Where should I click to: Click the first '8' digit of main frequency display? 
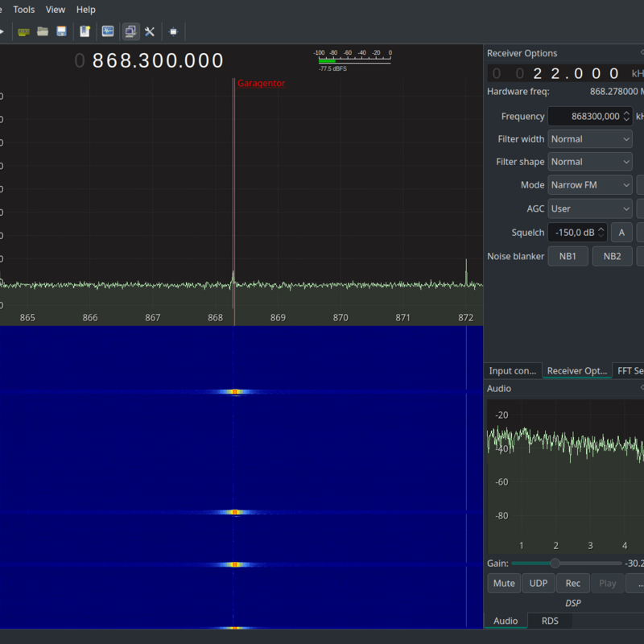98,61
